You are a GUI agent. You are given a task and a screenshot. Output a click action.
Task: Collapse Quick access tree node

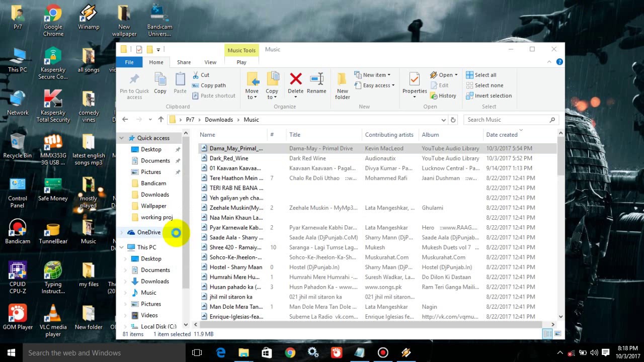(121, 138)
